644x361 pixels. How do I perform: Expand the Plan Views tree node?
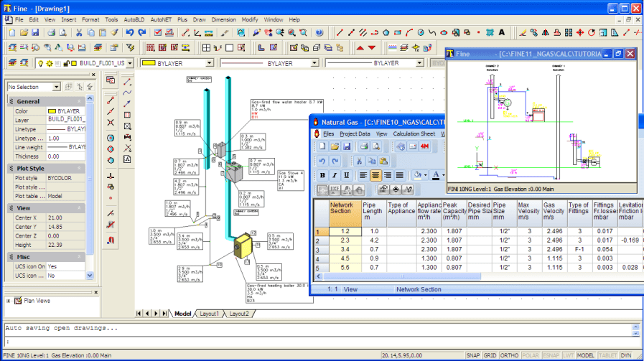pyautogui.click(x=8, y=301)
